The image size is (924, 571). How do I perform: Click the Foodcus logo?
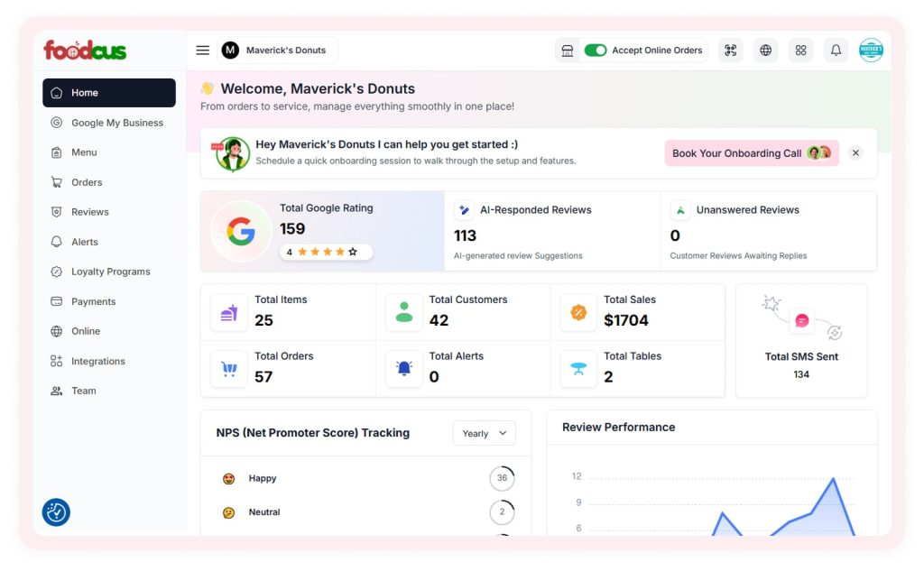pos(85,51)
